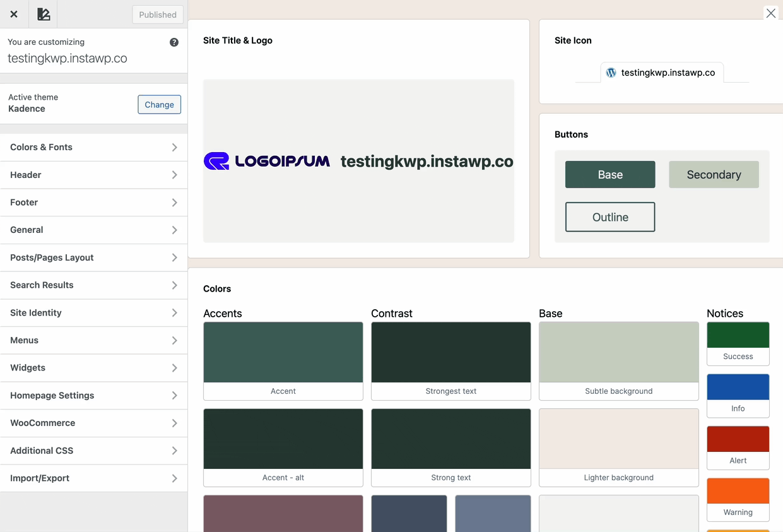Select the Accent color swatch
The image size is (783, 532).
click(x=283, y=352)
